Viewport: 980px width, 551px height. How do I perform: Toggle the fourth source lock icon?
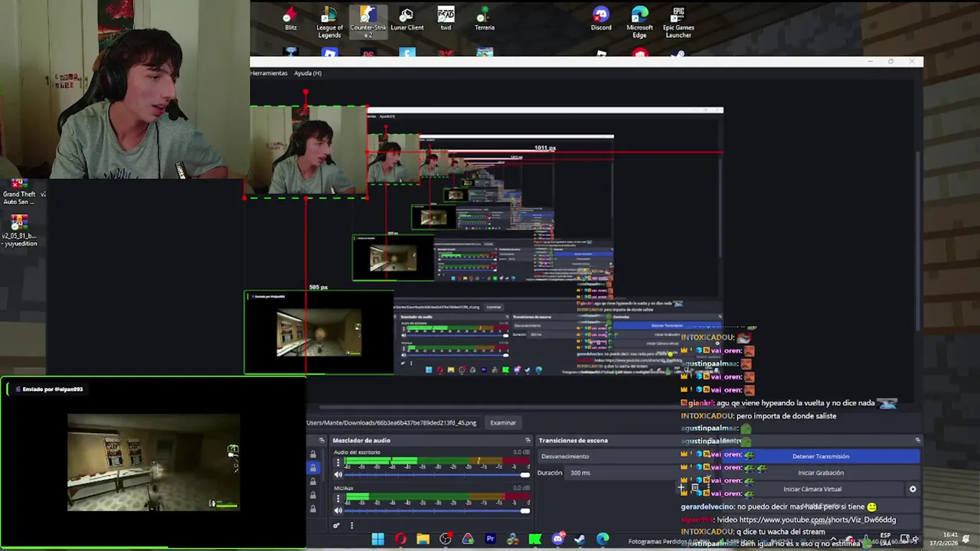[x=312, y=496]
